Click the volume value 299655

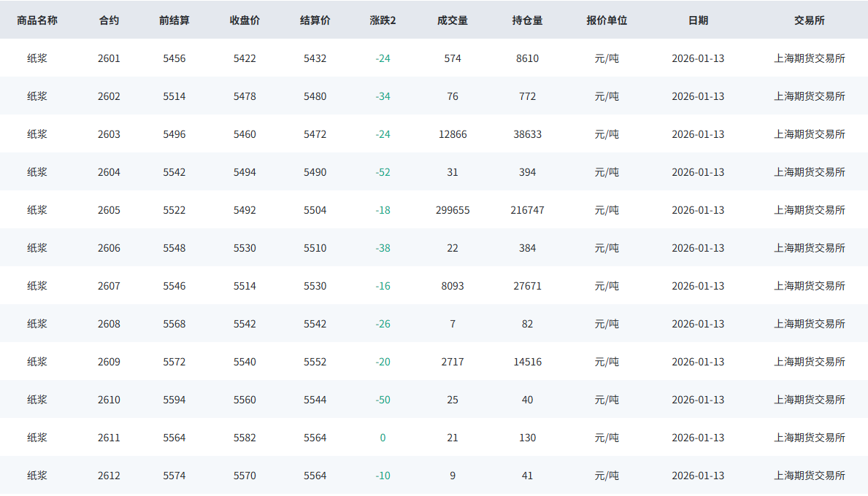pyautogui.click(x=453, y=210)
